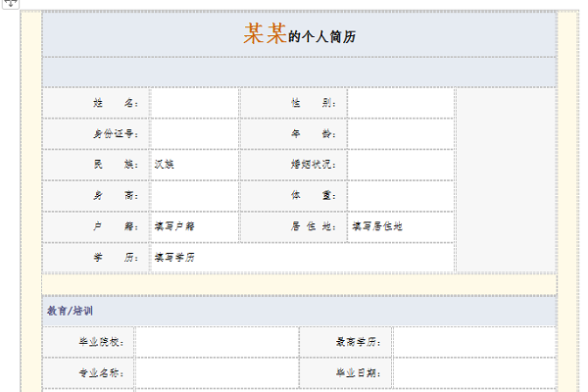Select the empty 婚姻状况 value cell
The image size is (588, 392).
click(x=400, y=165)
